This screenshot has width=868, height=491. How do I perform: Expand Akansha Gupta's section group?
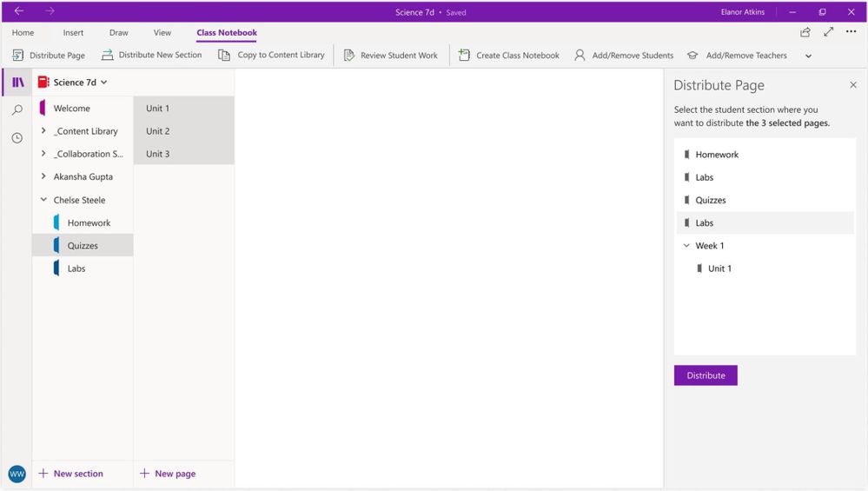[x=43, y=176]
